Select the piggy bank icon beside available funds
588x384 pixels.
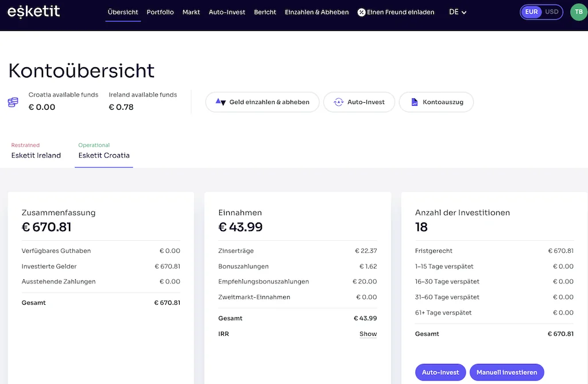[x=13, y=101]
